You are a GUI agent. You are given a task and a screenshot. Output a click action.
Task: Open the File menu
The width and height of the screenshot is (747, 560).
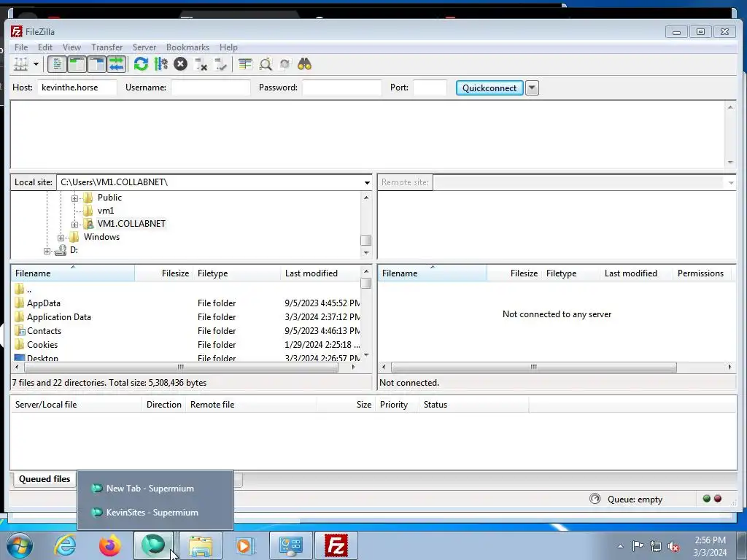[21, 47]
